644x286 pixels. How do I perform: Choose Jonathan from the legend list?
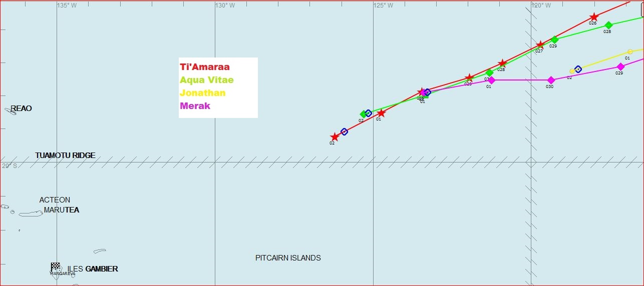tap(202, 93)
